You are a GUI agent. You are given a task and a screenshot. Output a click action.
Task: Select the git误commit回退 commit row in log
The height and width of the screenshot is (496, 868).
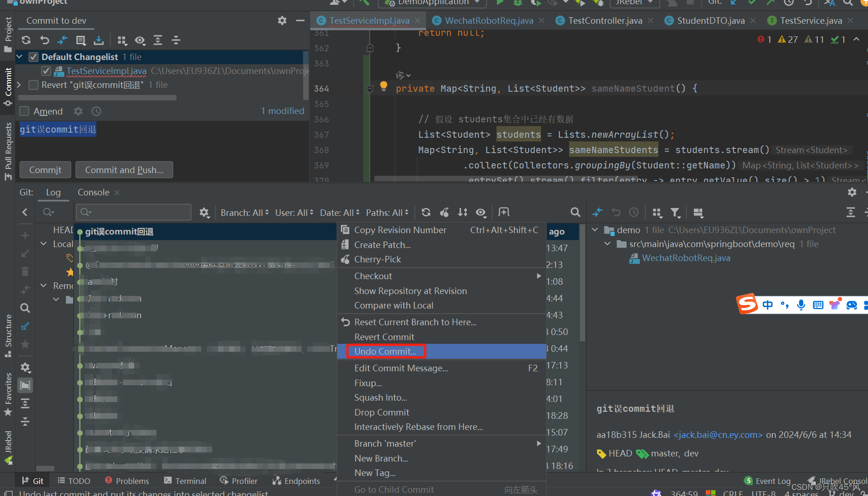(205, 231)
